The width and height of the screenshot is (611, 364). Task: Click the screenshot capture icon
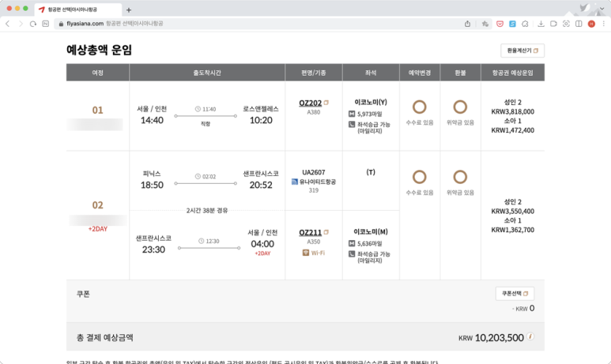(566, 24)
